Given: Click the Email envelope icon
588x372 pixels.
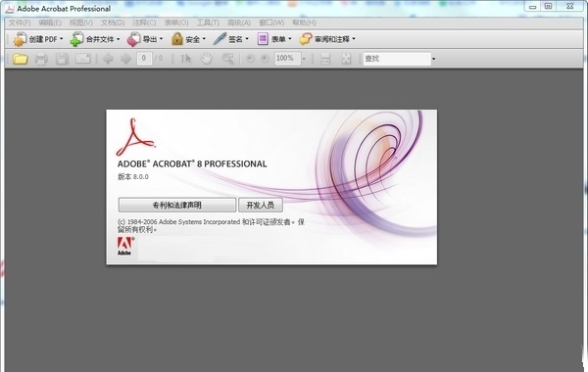Looking at the screenshot, I should (83, 59).
